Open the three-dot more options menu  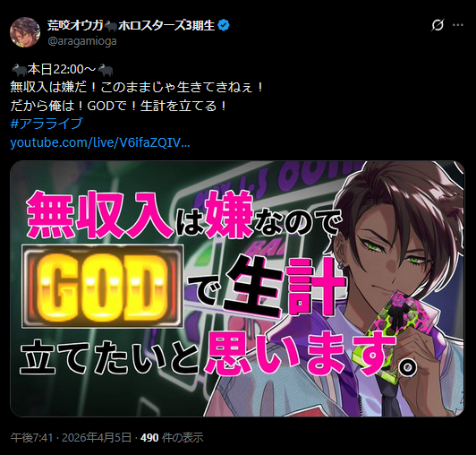coord(458,25)
